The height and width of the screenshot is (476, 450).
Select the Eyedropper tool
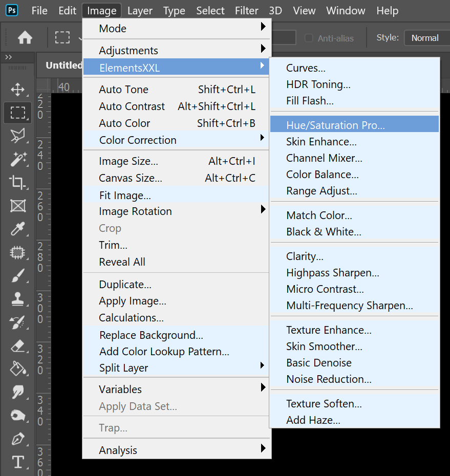[18, 229]
